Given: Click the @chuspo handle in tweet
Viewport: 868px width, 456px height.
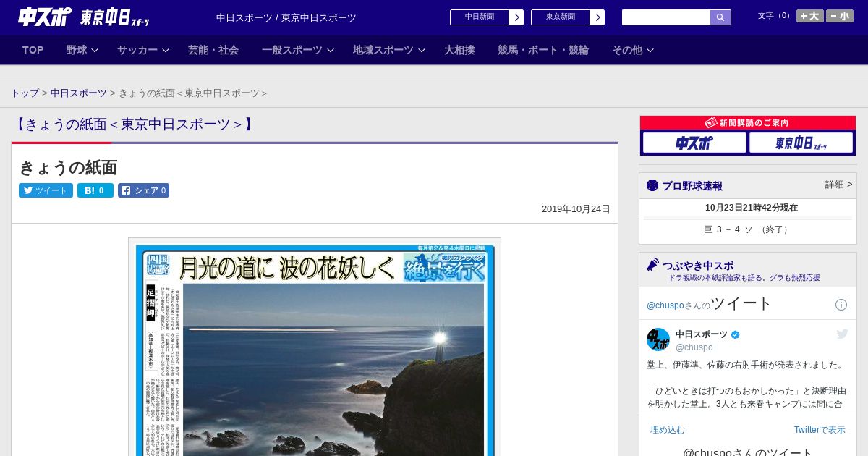Looking at the screenshot, I should [694, 347].
